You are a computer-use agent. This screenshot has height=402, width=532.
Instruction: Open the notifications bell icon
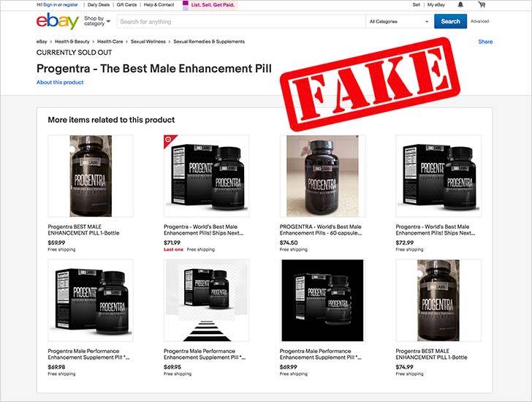(x=460, y=4)
